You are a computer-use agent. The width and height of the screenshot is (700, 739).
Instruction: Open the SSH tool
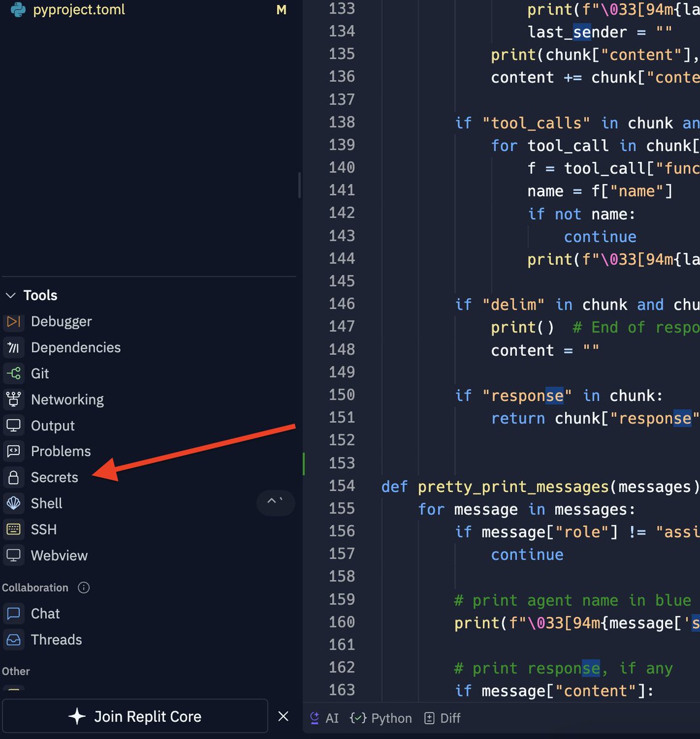pos(43,530)
